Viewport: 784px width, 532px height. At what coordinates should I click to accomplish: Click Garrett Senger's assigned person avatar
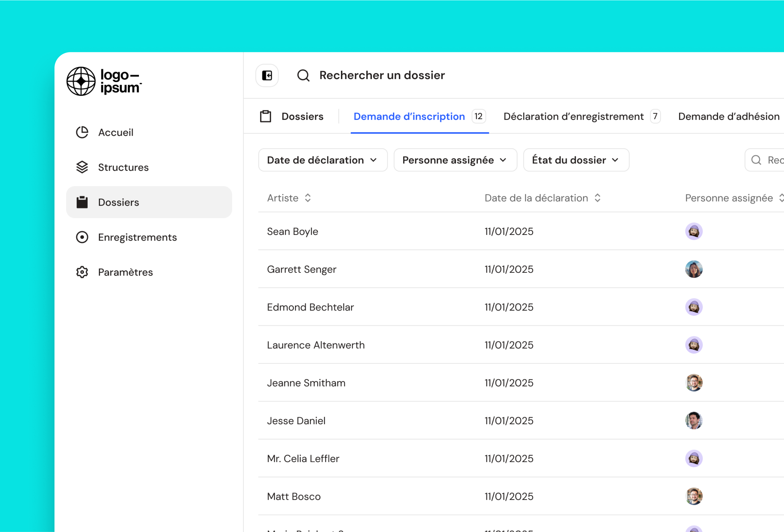coord(694,269)
